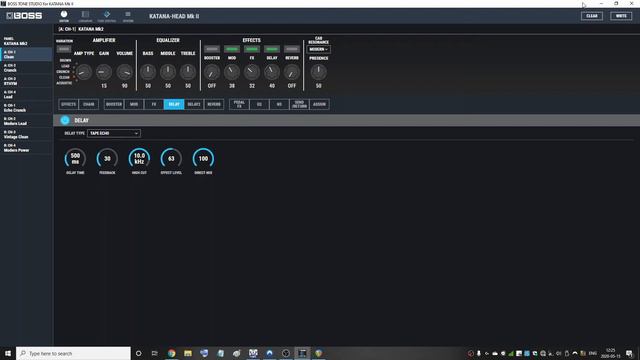
Task: Click the Feedback dial showing 30
Action: pos(107,158)
